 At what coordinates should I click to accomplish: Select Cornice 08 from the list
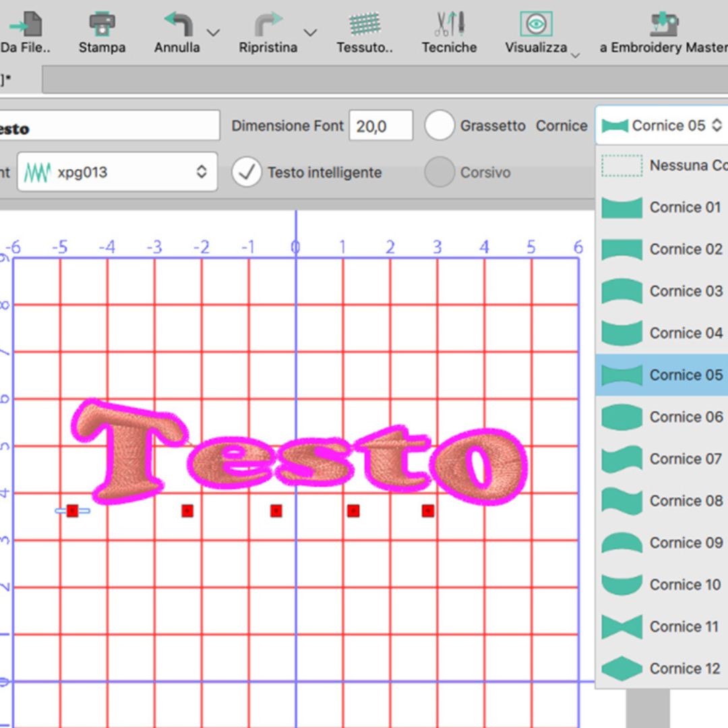tap(661, 501)
